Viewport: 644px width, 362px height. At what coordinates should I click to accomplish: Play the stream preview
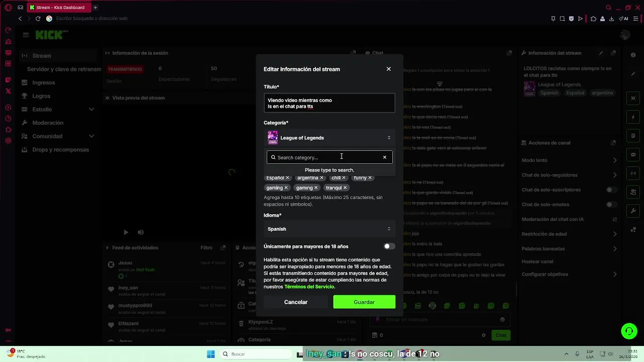[126, 232]
